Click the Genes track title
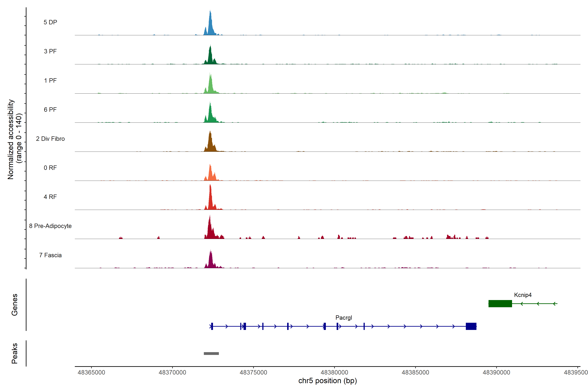 point(15,304)
